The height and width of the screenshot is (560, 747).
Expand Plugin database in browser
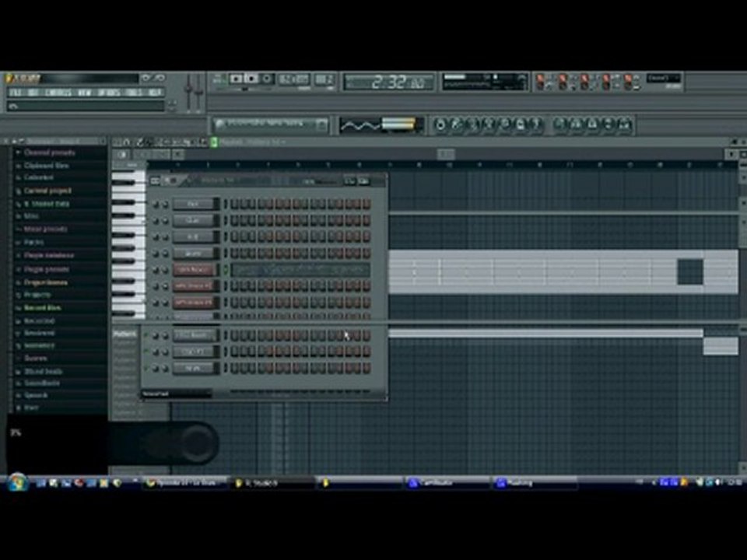[48, 255]
